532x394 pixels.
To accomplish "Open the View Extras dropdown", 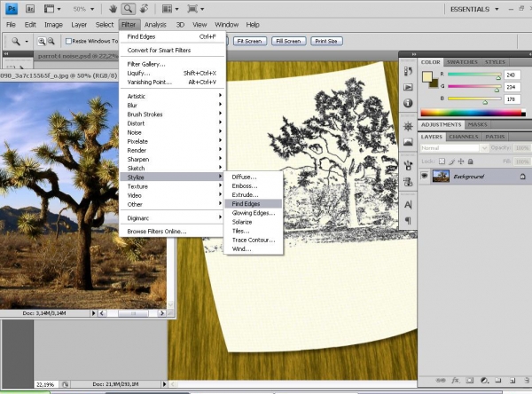I will [x=52, y=9].
